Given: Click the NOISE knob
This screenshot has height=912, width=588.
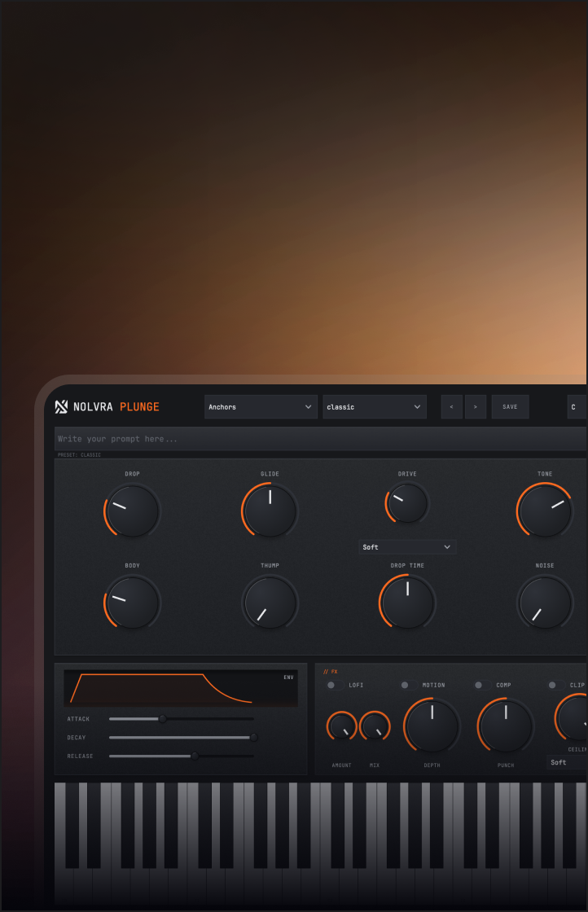Looking at the screenshot, I should click(545, 602).
